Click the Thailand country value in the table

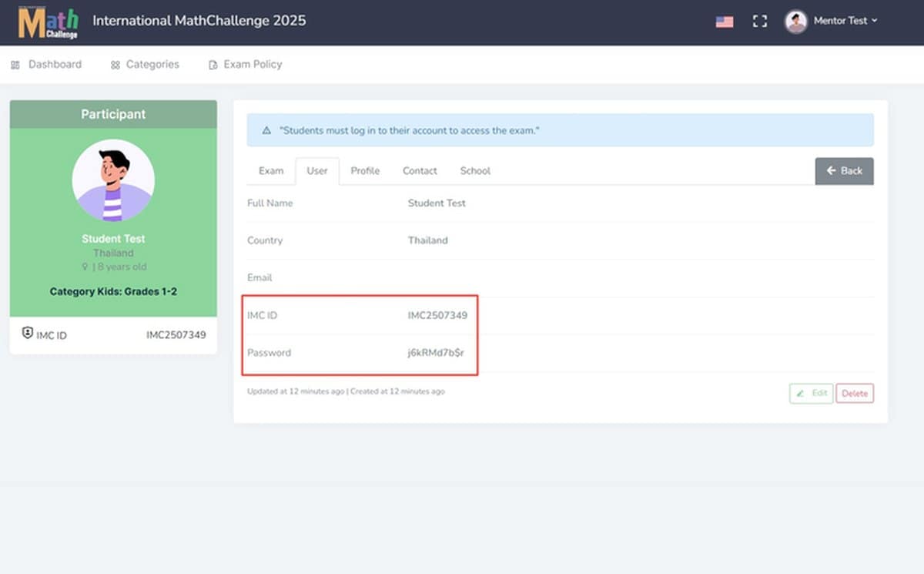(x=427, y=240)
